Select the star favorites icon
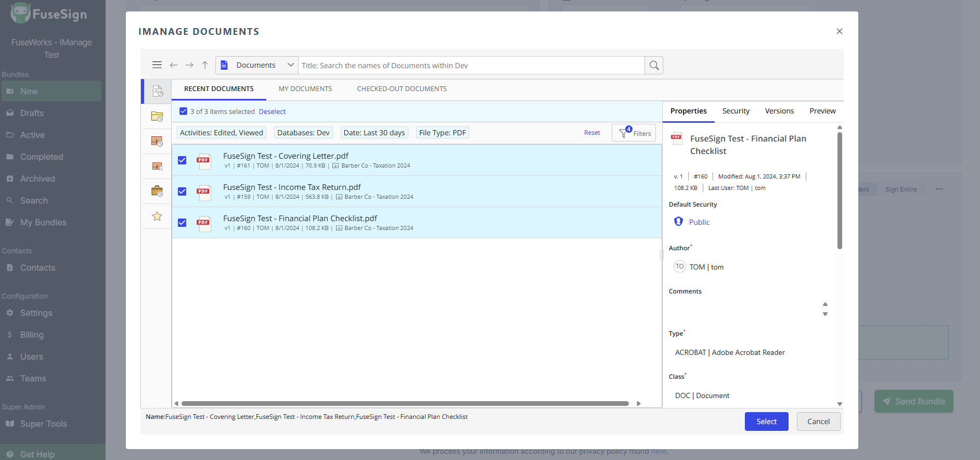 point(157,216)
